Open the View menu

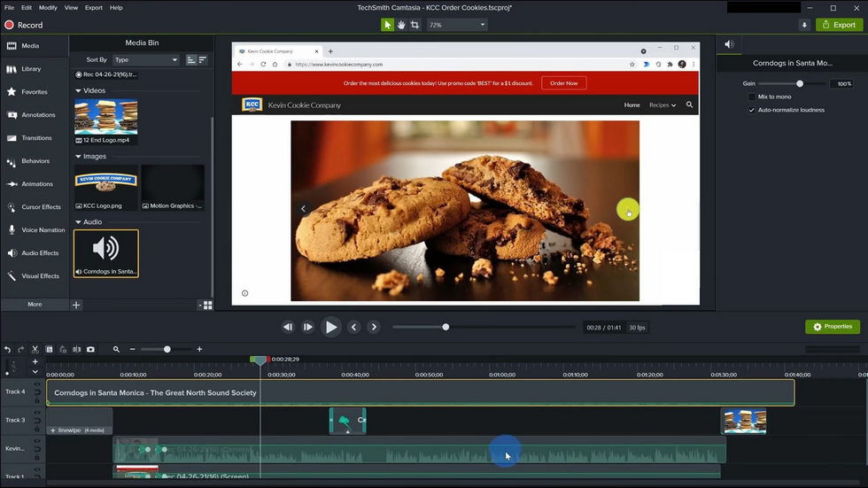coord(71,7)
